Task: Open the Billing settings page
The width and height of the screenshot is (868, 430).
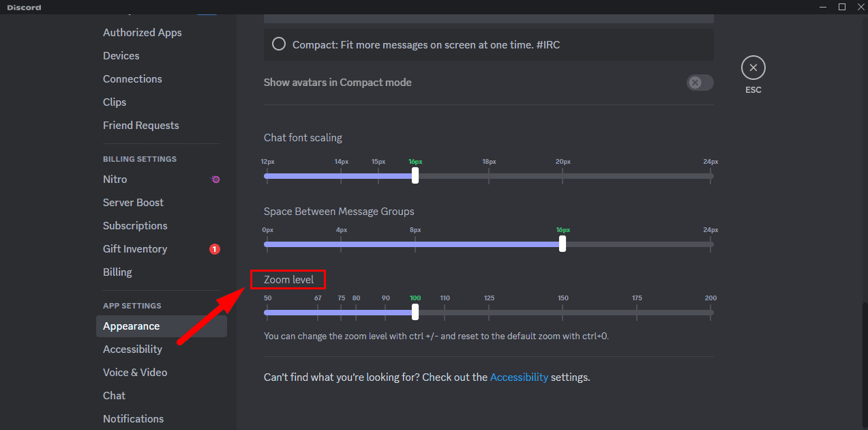Action: pyautogui.click(x=117, y=272)
